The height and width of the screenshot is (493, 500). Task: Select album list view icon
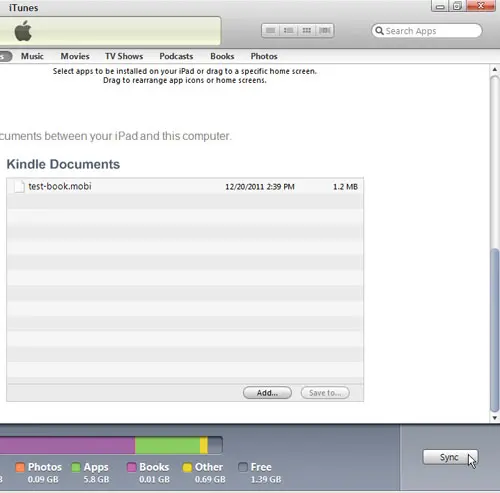pyautogui.click(x=288, y=31)
